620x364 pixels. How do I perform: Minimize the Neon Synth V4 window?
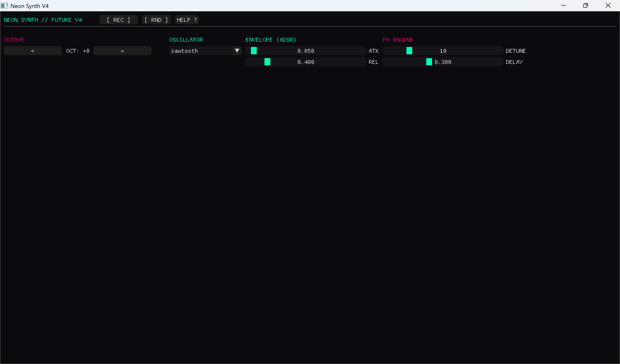(x=564, y=5)
